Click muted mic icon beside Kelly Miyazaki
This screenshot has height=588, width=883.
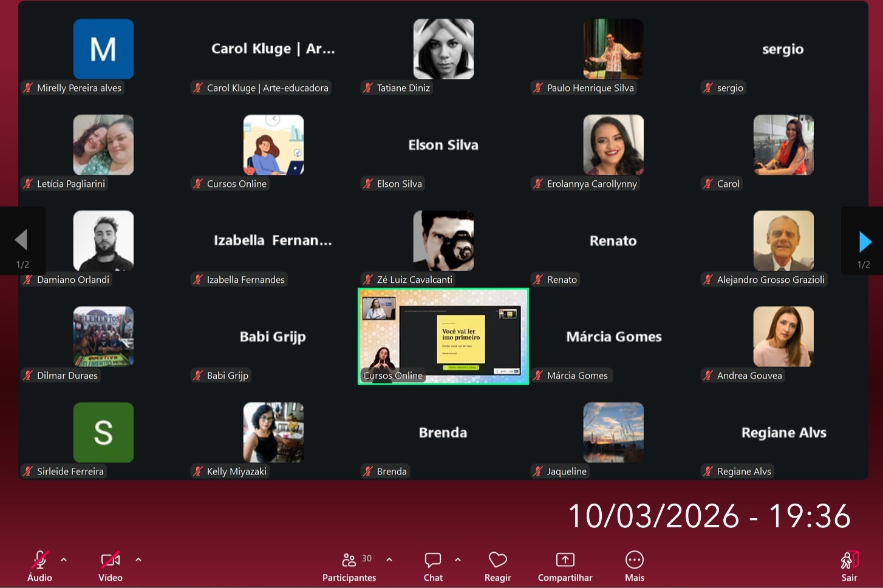point(198,471)
